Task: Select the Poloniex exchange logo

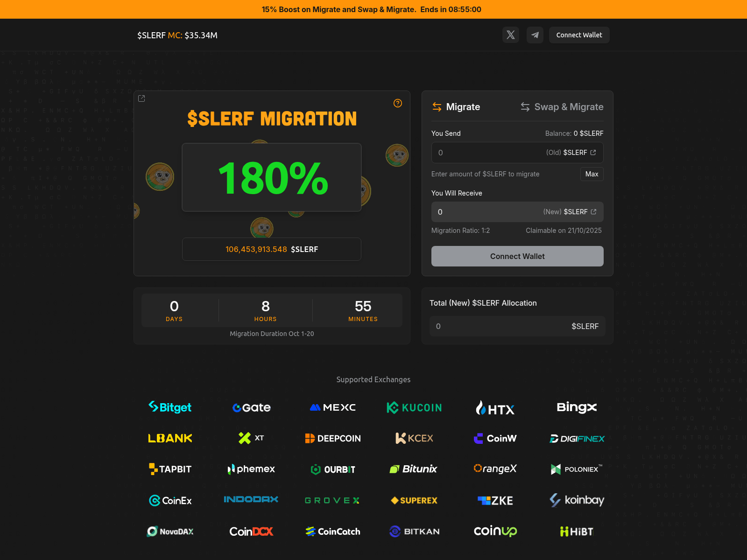Action: click(x=576, y=469)
